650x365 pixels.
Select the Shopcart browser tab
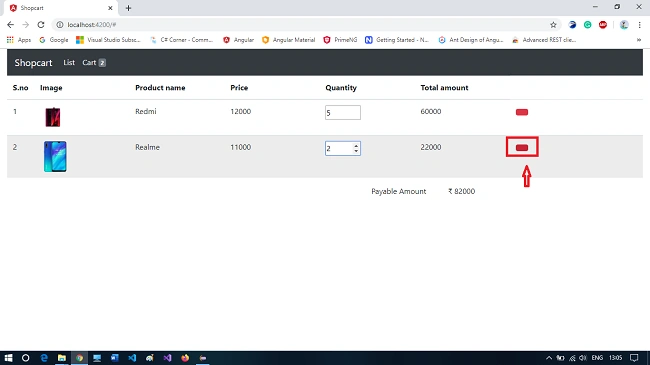coord(61,8)
